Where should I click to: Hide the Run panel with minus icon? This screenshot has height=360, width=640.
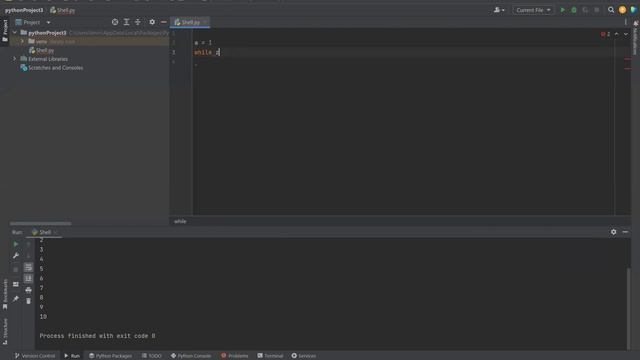click(625, 232)
